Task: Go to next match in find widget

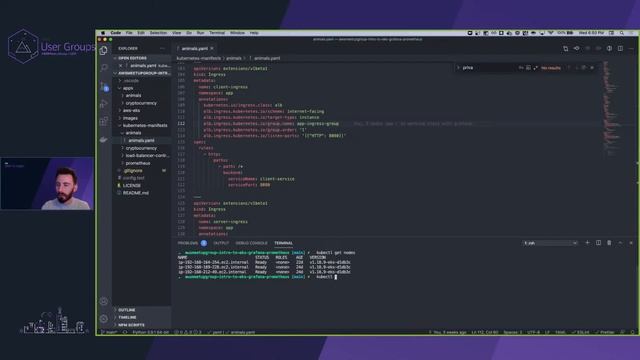Action: click(x=577, y=68)
